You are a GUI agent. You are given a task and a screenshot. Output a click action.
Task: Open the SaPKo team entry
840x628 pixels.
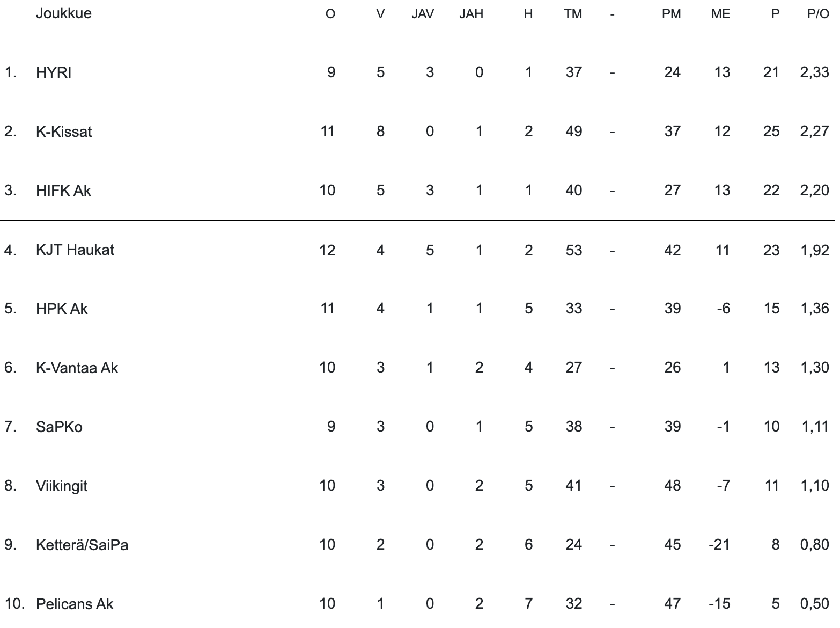pyautogui.click(x=59, y=427)
